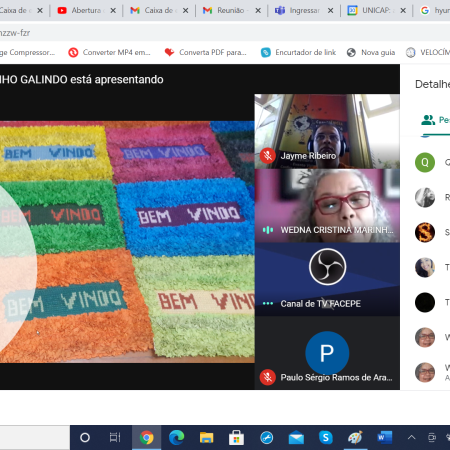Click WEDNA CRISTINA speaking indicator icon
The width and height of the screenshot is (450, 450).
tap(268, 230)
